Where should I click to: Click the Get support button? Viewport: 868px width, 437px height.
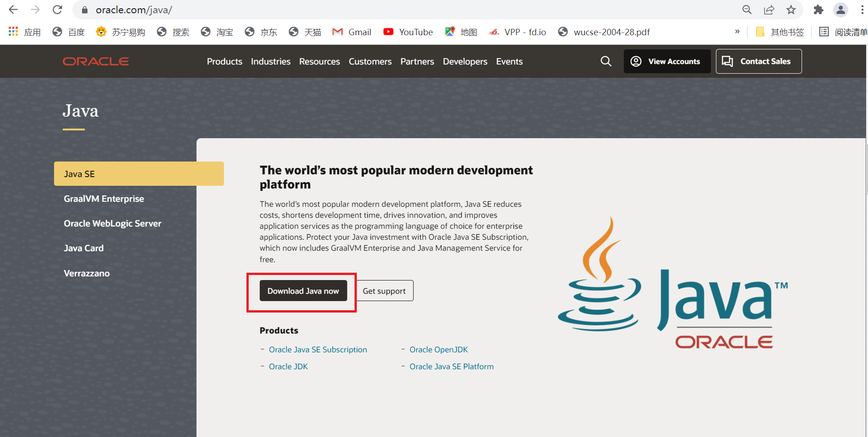(x=384, y=291)
